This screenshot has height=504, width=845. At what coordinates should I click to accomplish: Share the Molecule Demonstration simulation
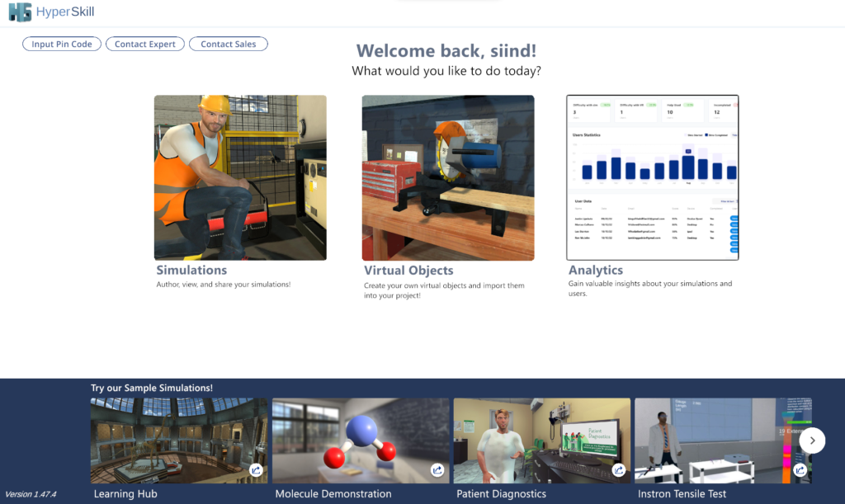click(437, 470)
